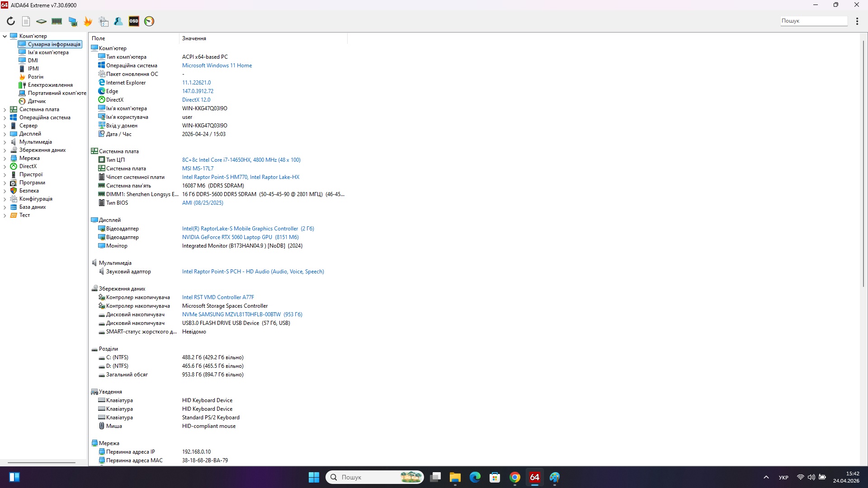Click into the Пошук search field
The height and width of the screenshot is (488, 868).
pos(813,20)
